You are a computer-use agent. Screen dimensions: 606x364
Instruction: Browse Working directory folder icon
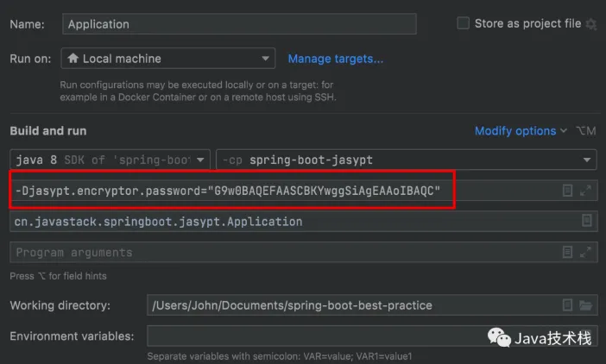(586, 305)
